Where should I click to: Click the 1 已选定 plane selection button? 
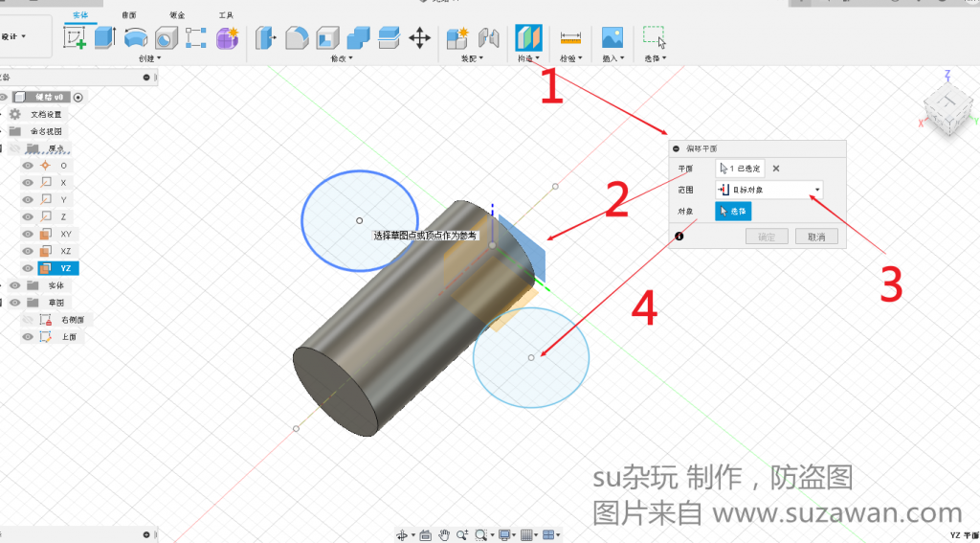point(740,169)
